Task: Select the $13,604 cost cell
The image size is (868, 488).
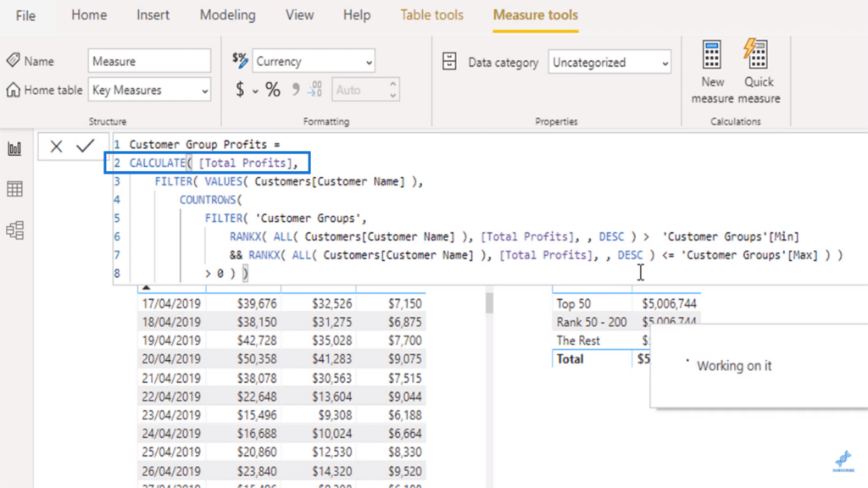Action: point(331,396)
